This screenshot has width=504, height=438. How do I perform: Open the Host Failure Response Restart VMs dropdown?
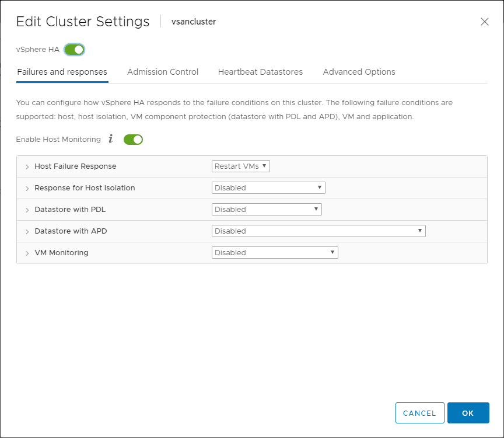tap(240, 166)
